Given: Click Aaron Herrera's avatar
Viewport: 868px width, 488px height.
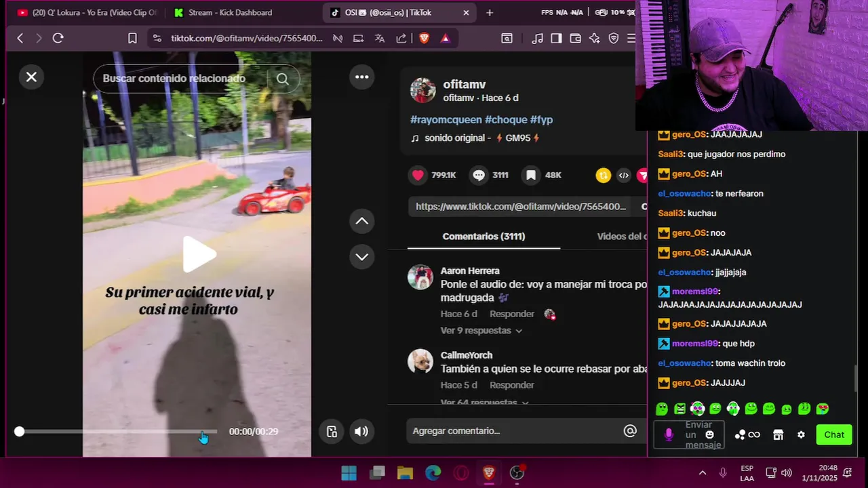Looking at the screenshot, I should click(x=420, y=277).
